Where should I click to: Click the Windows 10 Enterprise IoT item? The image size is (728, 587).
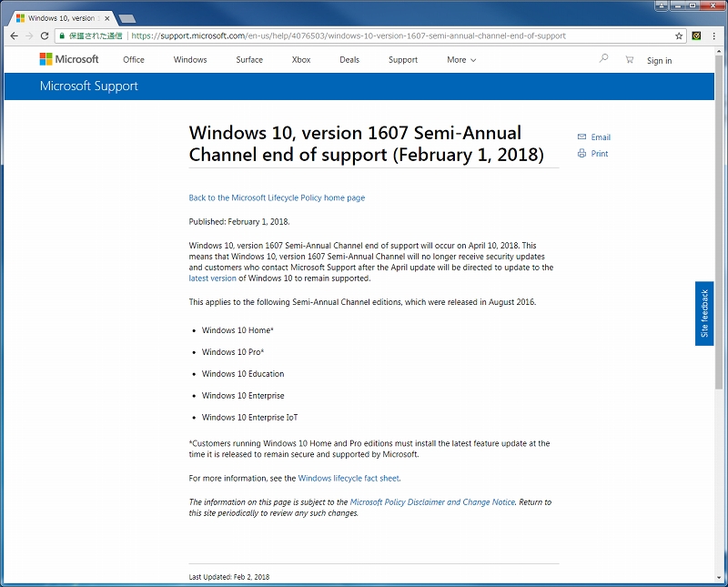coord(249,418)
